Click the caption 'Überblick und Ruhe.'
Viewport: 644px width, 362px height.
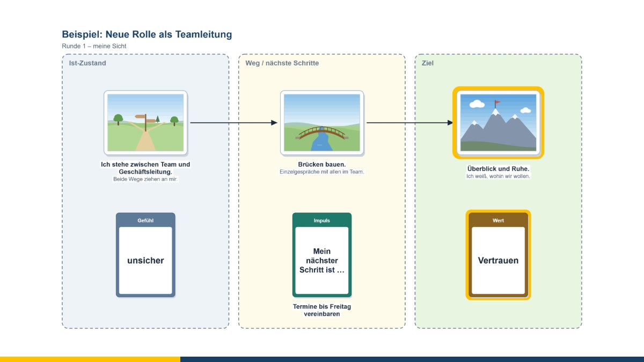(498, 169)
